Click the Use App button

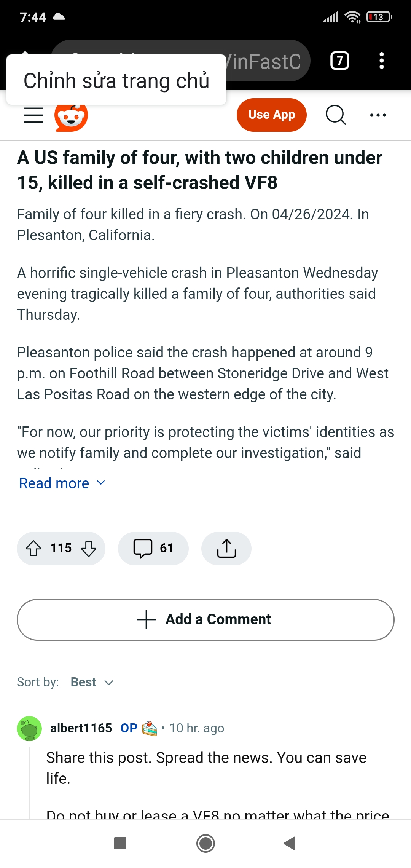click(x=271, y=115)
